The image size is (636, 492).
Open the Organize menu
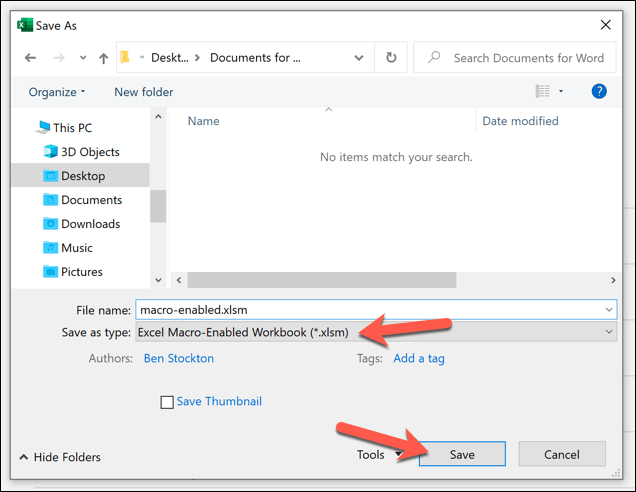57,92
